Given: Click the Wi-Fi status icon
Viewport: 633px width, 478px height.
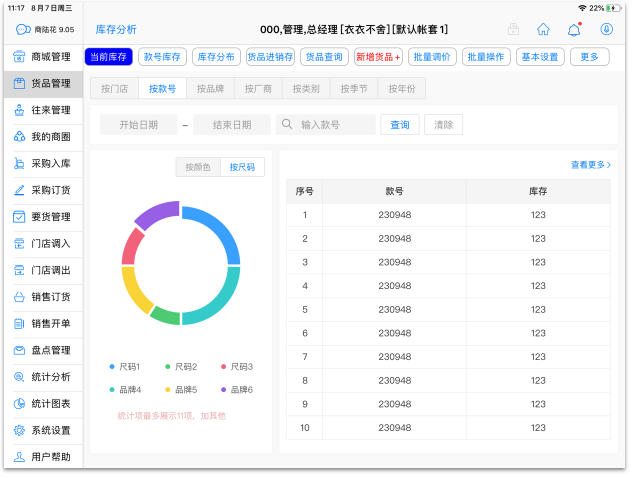Looking at the screenshot, I should (583, 8).
